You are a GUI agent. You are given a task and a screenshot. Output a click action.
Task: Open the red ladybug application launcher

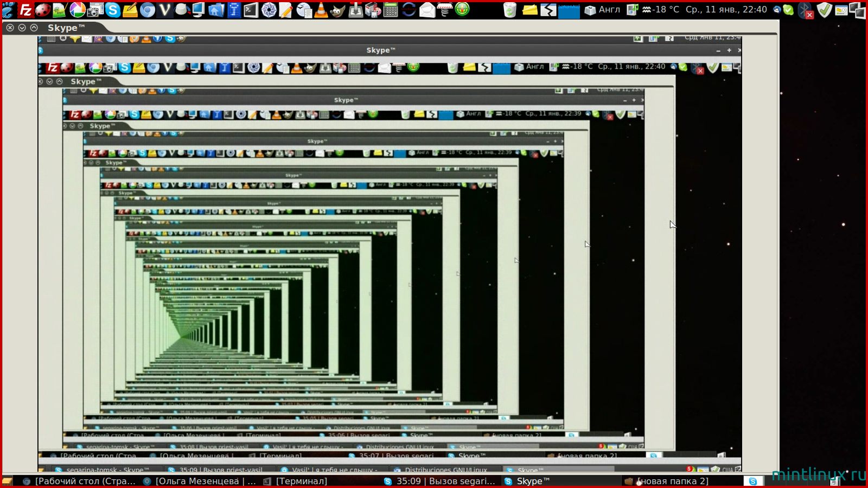[43, 10]
